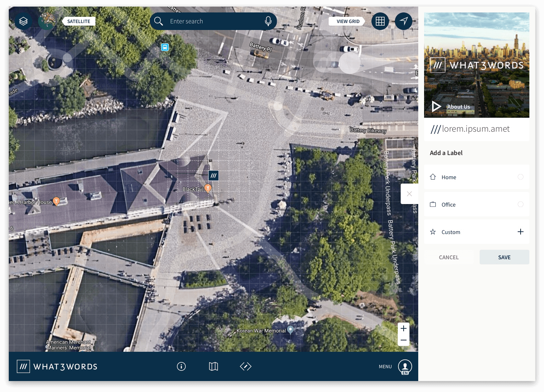
Task: Click the Home house icon
Action: 433,177
